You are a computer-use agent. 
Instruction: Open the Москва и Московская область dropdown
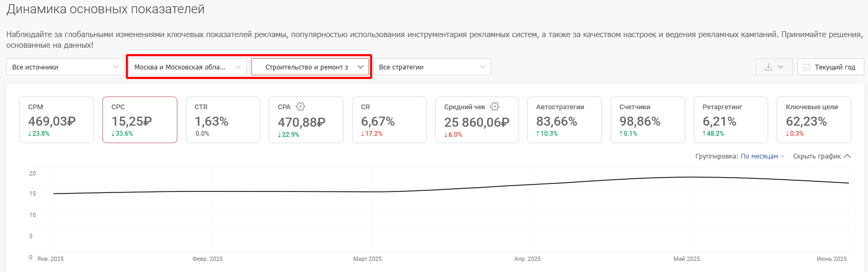188,67
